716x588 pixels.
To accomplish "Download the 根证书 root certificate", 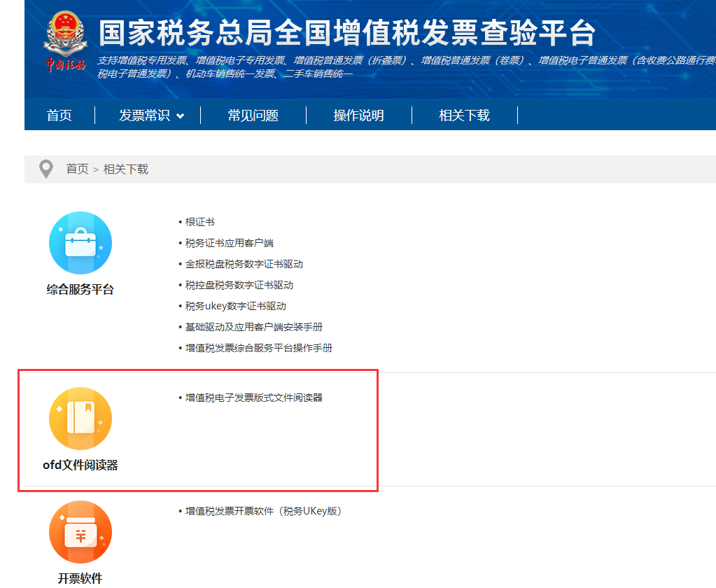I will [201, 222].
